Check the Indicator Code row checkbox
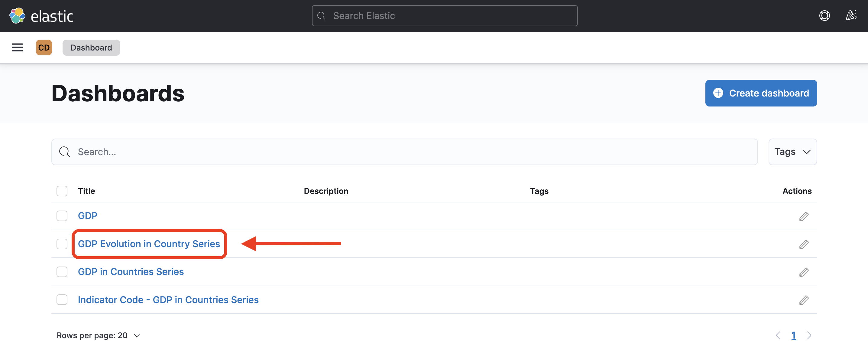The width and height of the screenshot is (868, 357). click(x=62, y=300)
